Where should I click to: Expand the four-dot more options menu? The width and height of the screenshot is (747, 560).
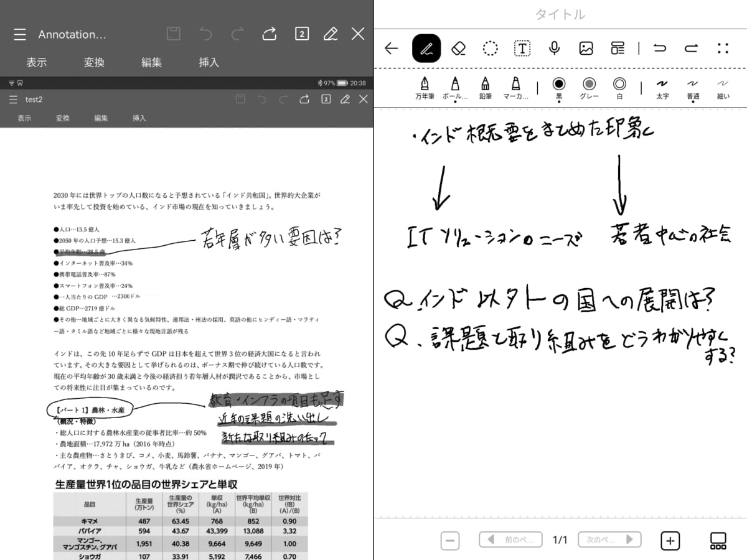(723, 48)
